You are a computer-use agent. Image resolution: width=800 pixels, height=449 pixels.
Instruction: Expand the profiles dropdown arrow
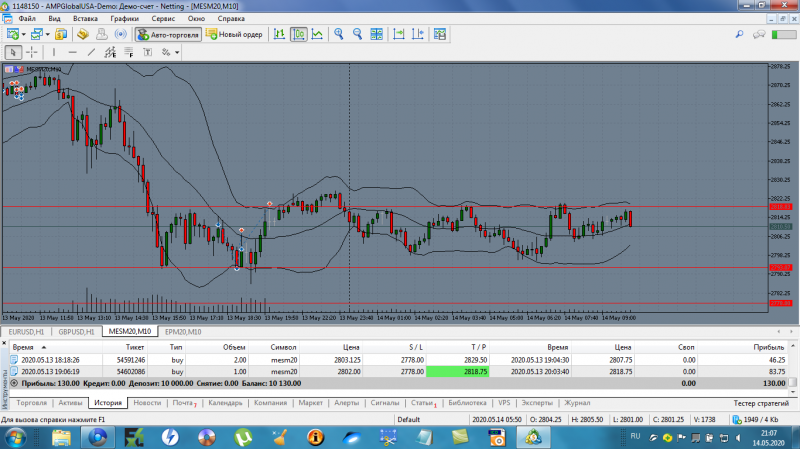click(47, 34)
